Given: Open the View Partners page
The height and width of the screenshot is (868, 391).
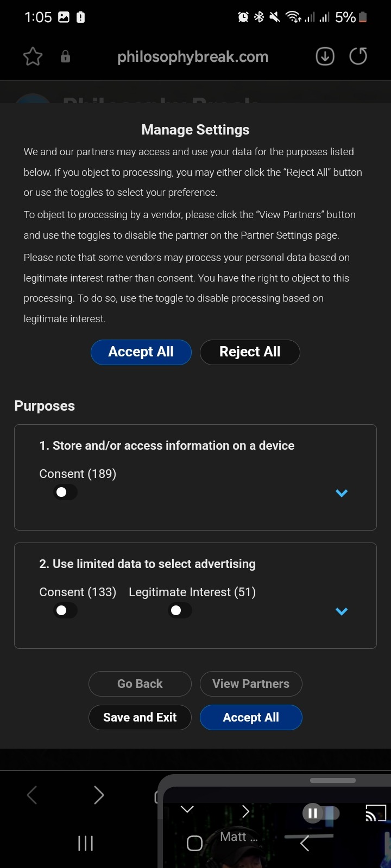Looking at the screenshot, I should (x=251, y=684).
